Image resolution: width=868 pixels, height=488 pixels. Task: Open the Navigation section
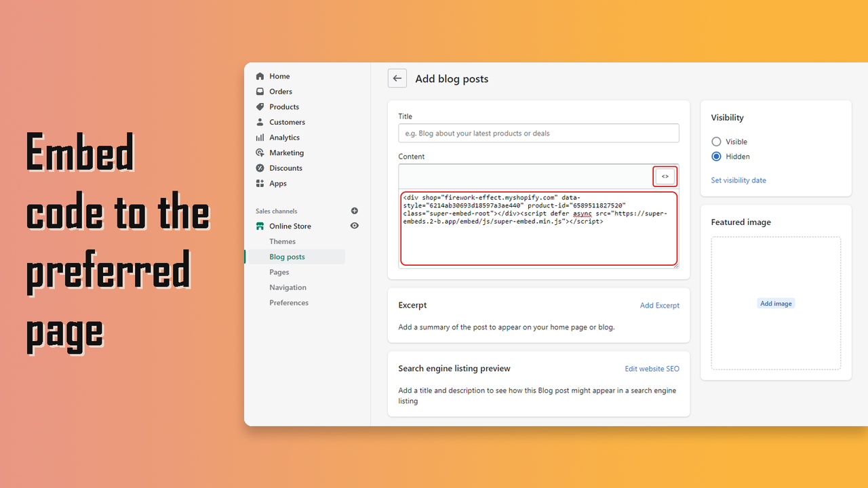pos(288,287)
